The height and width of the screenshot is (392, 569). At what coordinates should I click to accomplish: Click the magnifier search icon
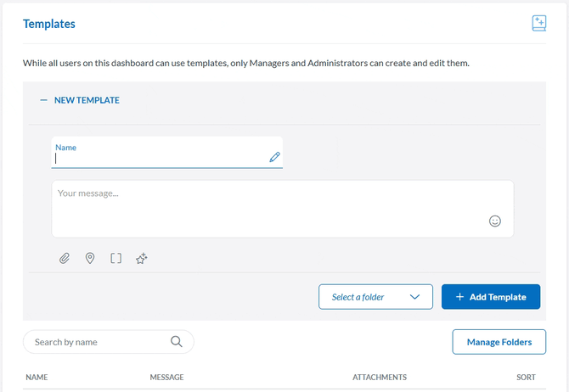click(x=177, y=342)
